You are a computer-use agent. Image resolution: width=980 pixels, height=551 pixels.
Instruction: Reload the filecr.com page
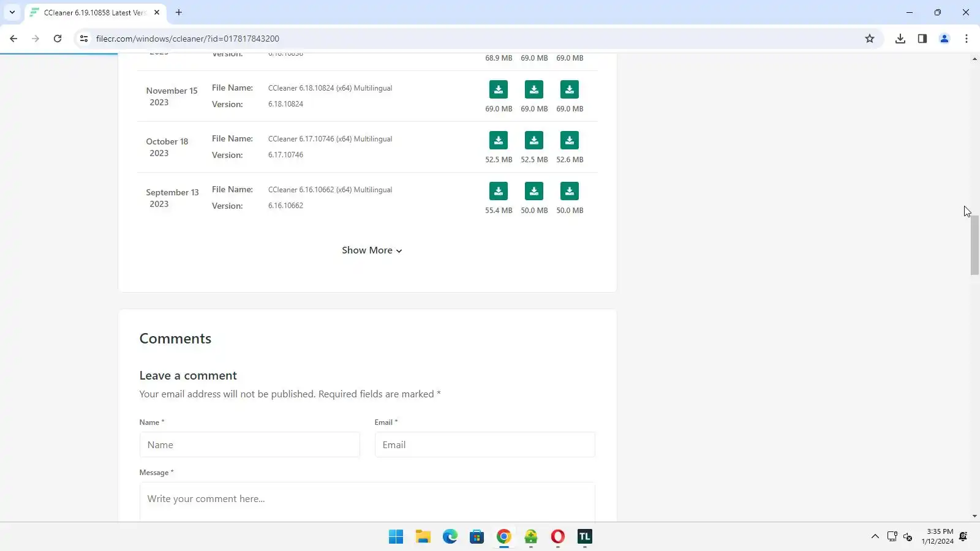point(58,39)
